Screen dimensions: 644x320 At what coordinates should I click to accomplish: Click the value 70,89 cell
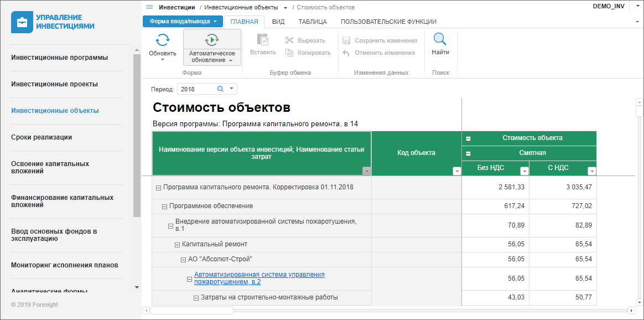tap(496, 225)
